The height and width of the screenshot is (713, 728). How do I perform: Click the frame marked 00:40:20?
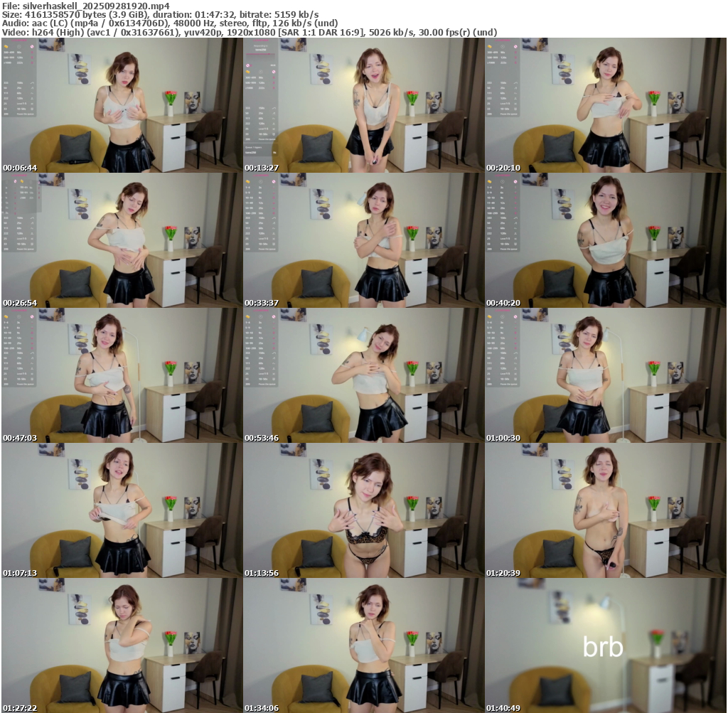pyautogui.click(x=605, y=240)
